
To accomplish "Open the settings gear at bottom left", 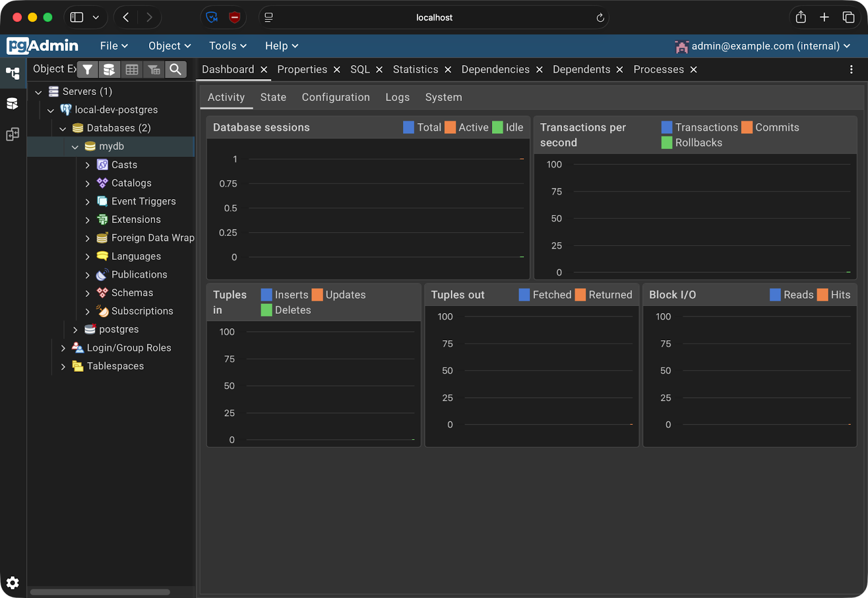I will click(12, 582).
